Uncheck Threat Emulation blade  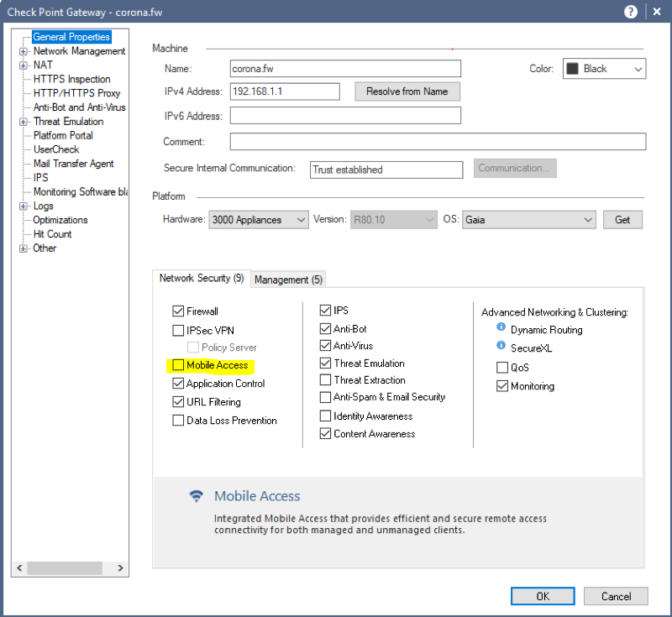(325, 363)
